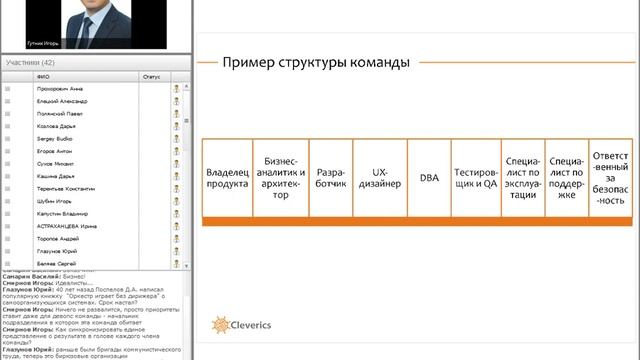
Task: Click the participant list scrollbar down arrow
Action: coord(187,266)
